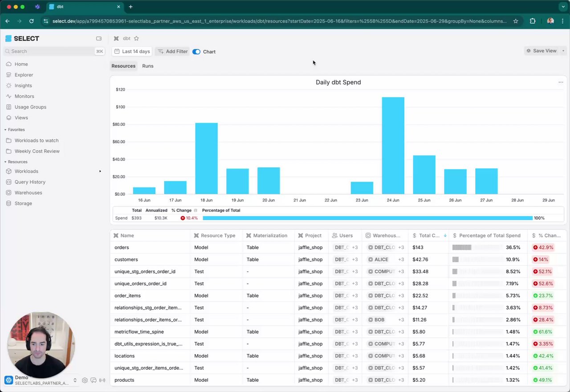Open the orders model row
Viewport: 570px width, 392px height.
coord(338,247)
